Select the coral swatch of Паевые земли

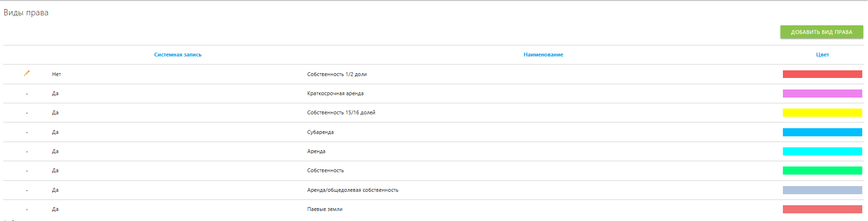[823, 209]
